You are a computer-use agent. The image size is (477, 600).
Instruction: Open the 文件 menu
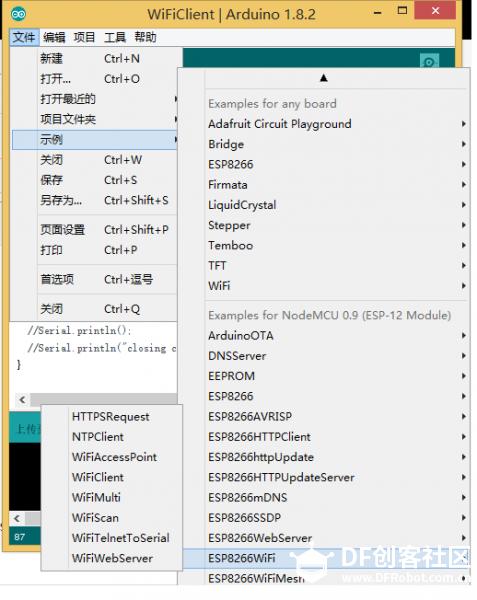point(24,38)
